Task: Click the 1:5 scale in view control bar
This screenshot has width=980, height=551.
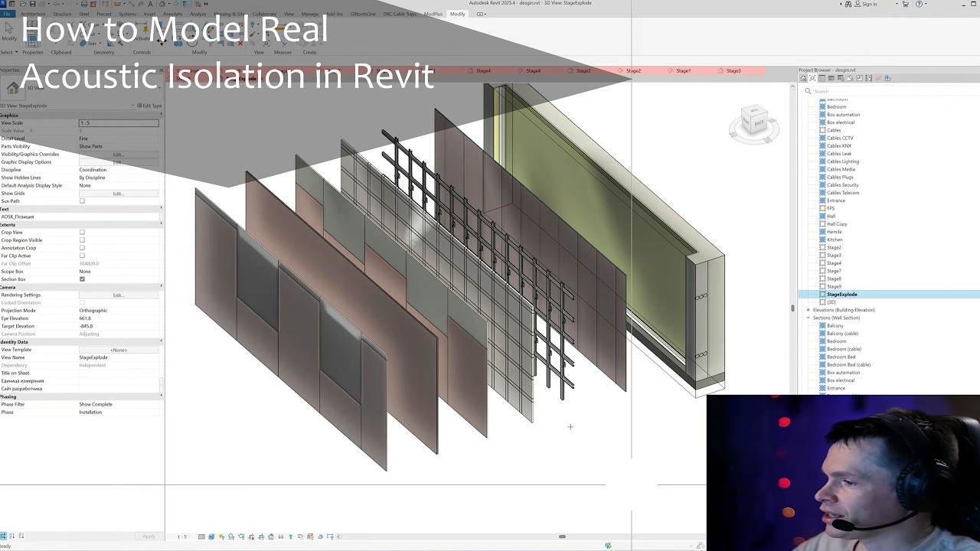Action: tap(182, 536)
